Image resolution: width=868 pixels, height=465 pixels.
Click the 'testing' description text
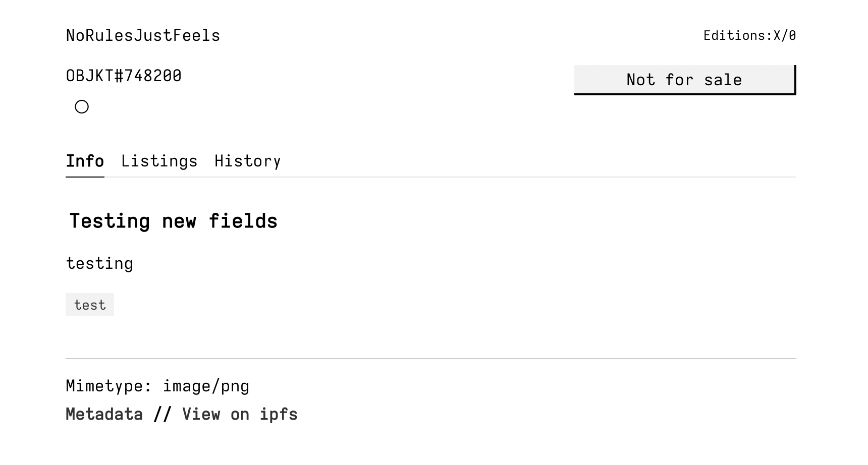pyautogui.click(x=99, y=262)
